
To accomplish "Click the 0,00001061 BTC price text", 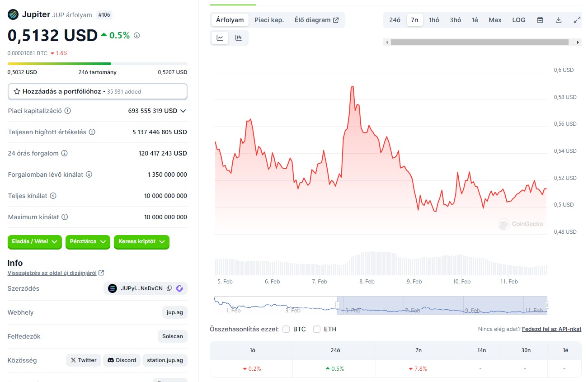I will [x=28, y=53].
